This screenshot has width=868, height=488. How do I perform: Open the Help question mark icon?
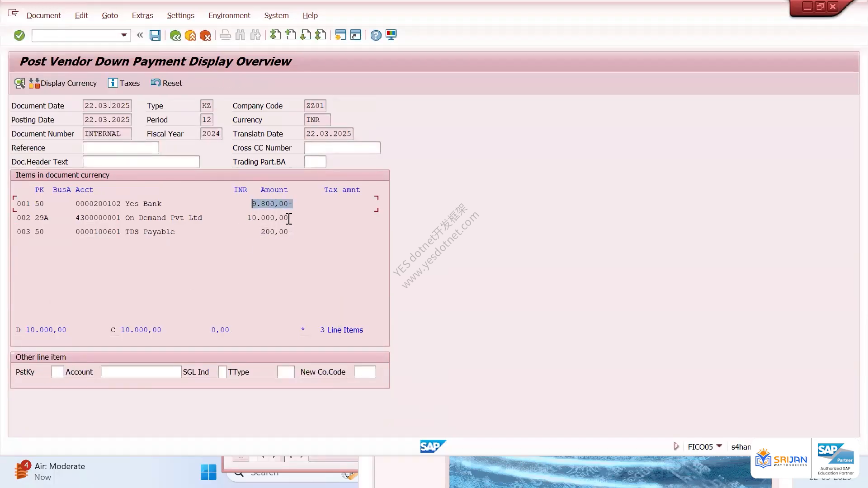(x=376, y=35)
